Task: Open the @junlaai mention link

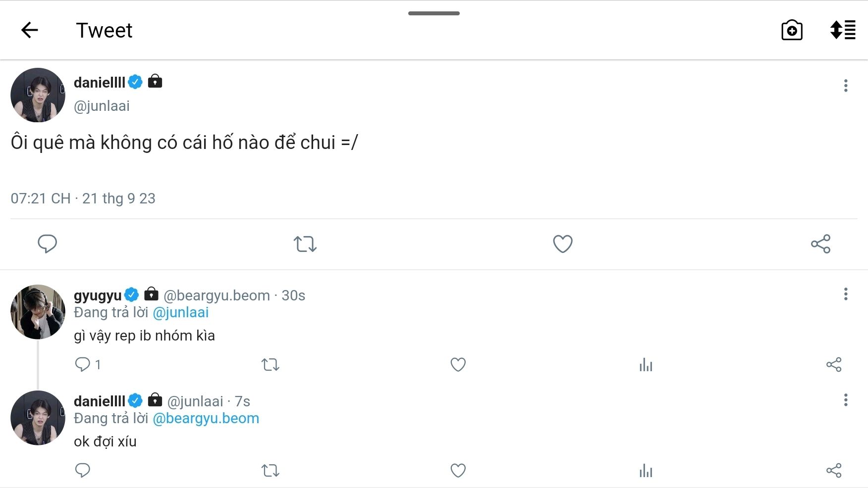Action: [181, 312]
